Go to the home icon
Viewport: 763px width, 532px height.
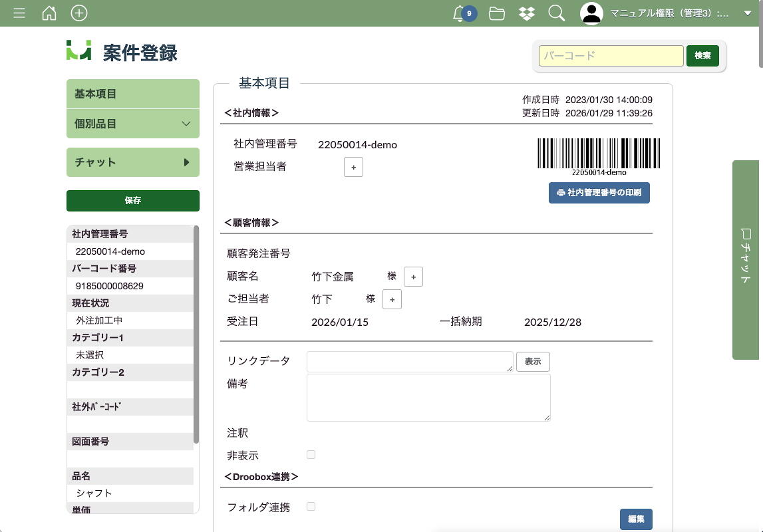point(49,13)
